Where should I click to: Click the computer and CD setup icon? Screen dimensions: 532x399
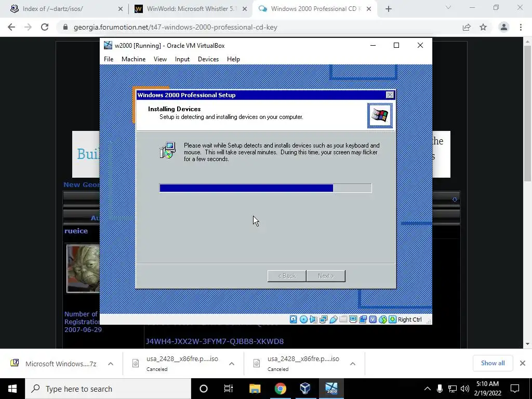click(x=168, y=150)
